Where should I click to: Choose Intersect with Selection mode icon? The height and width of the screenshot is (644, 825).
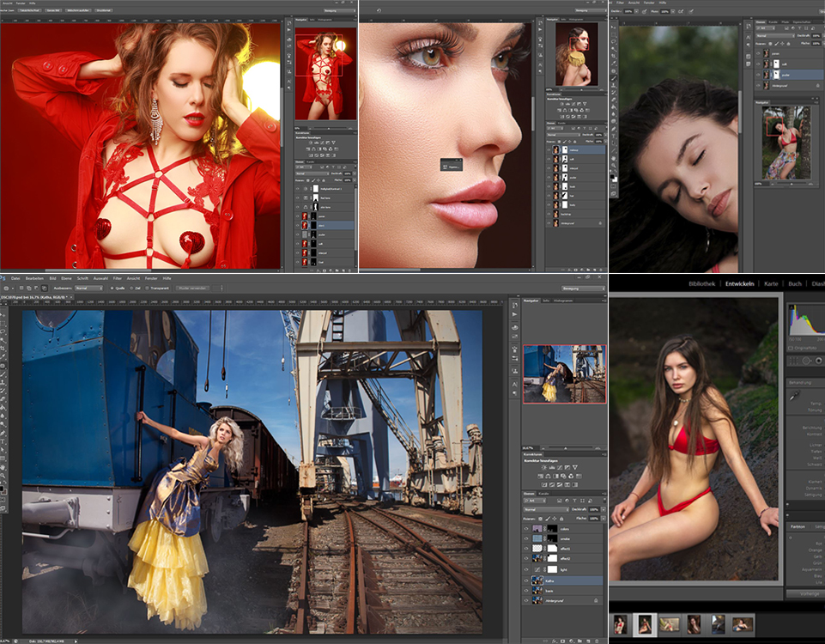(44, 288)
